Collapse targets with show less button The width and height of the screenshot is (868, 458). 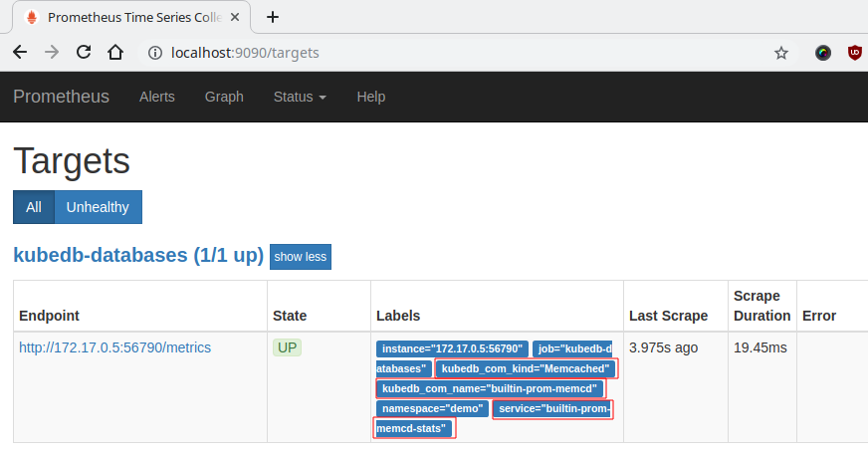(x=301, y=257)
